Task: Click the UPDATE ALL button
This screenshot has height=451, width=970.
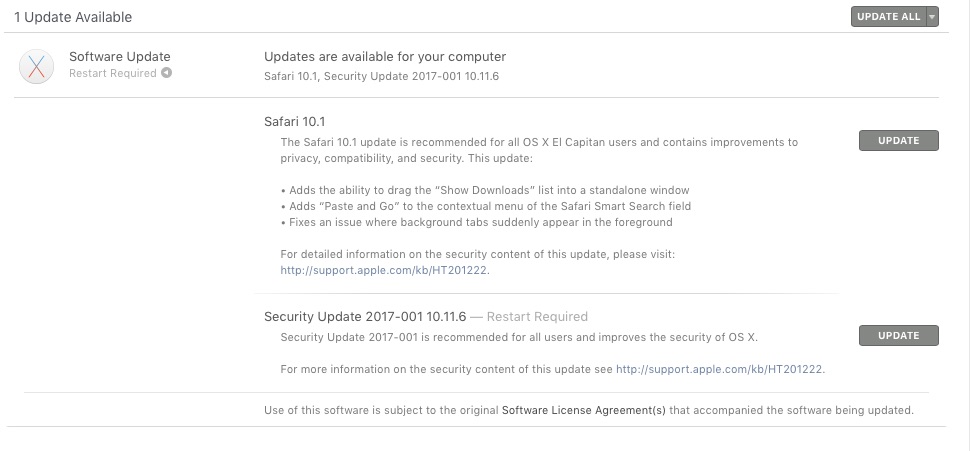Action: tap(888, 17)
